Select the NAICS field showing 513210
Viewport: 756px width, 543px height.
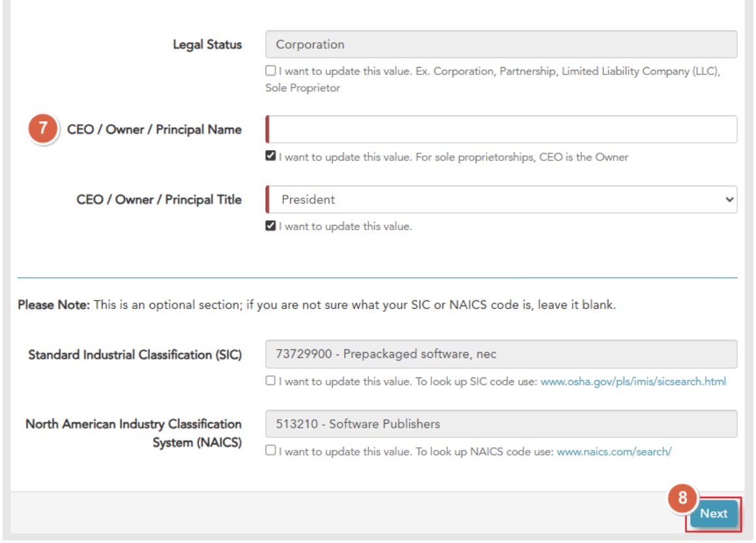[x=501, y=424]
